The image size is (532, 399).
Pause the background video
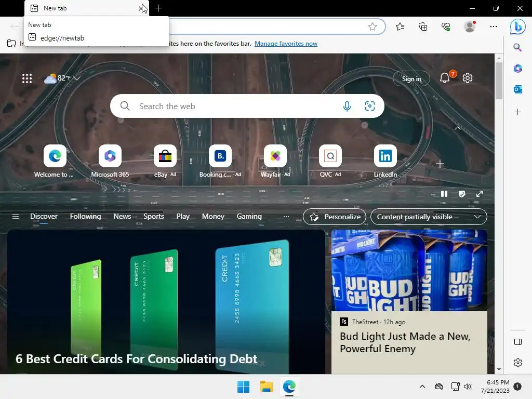point(444,194)
